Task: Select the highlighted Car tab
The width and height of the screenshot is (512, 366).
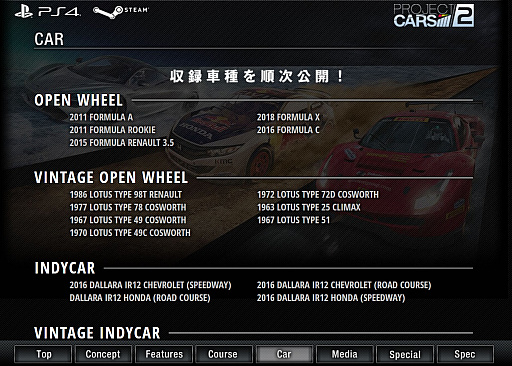Action: pyautogui.click(x=284, y=354)
